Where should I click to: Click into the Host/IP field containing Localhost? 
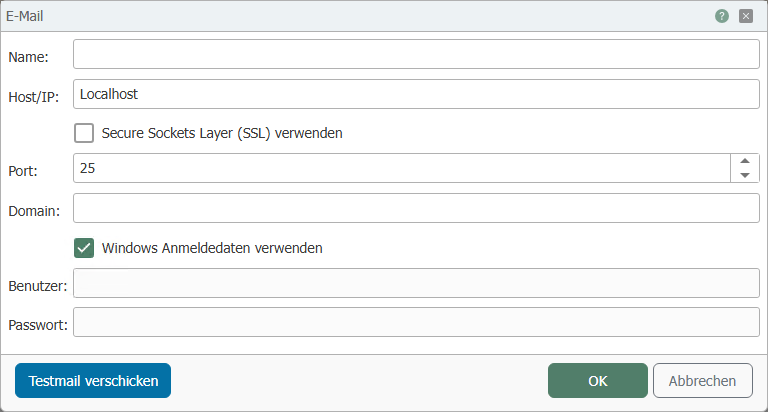pyautogui.click(x=416, y=94)
